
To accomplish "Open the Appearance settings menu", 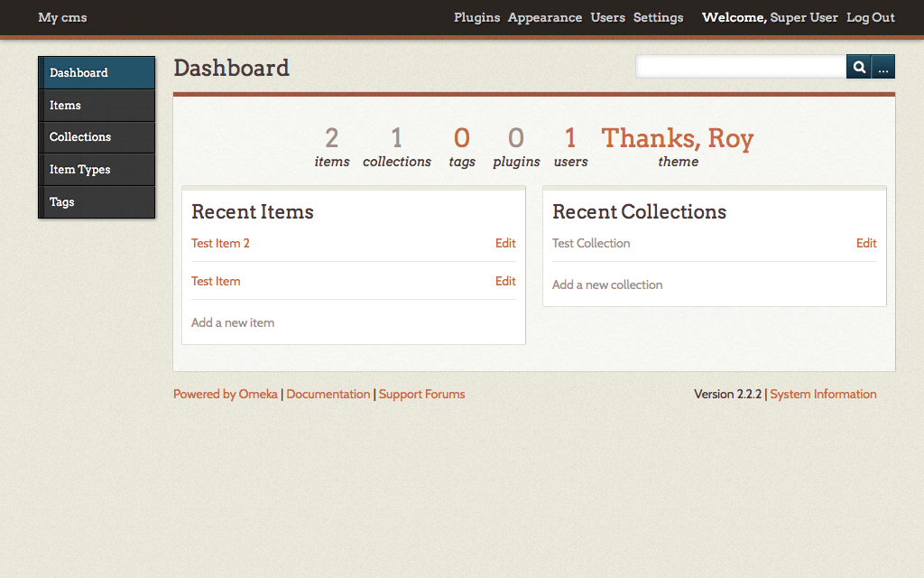I will tap(544, 17).
